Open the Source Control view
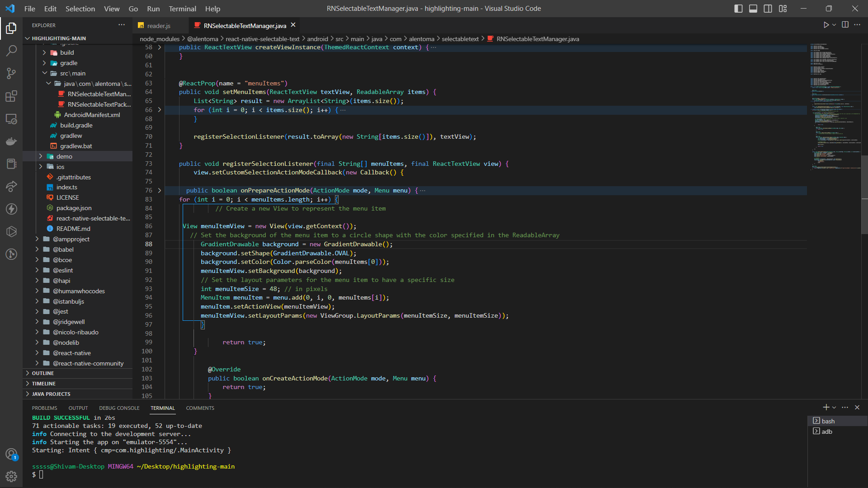Image resolution: width=868 pixels, height=488 pixels. 11,74
